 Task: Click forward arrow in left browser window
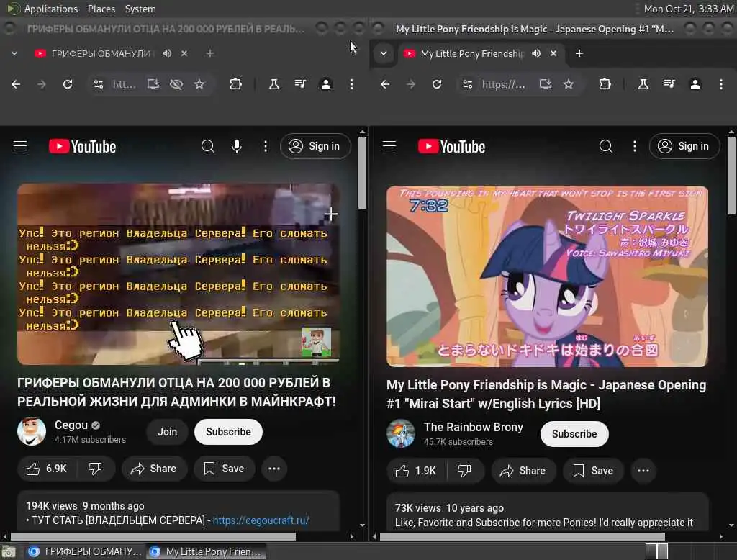(41, 84)
